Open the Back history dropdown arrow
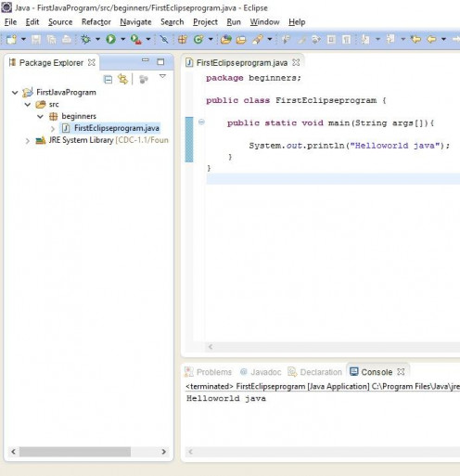Viewport: 460px width, 476px height. click(443, 39)
